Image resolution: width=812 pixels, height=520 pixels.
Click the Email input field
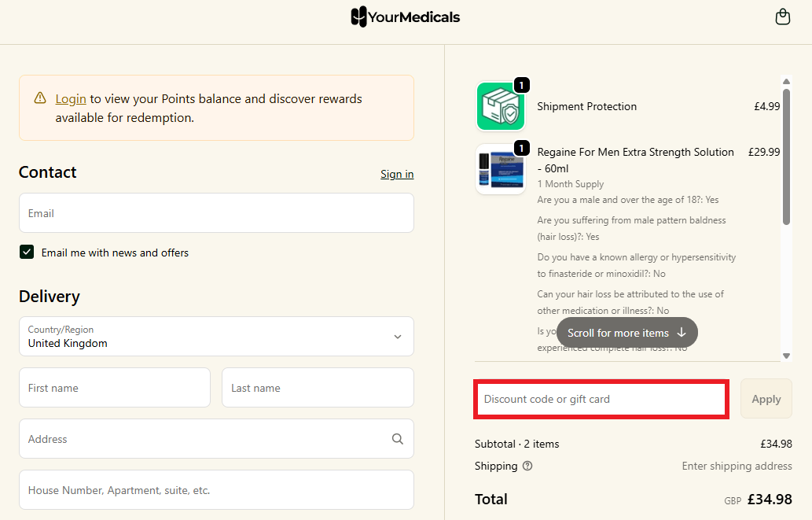coord(216,212)
